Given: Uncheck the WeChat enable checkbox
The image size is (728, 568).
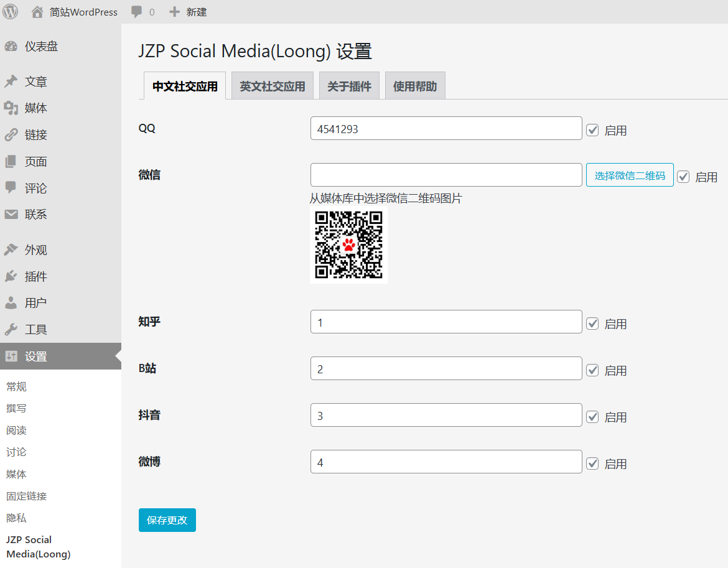Looking at the screenshot, I should (x=683, y=177).
